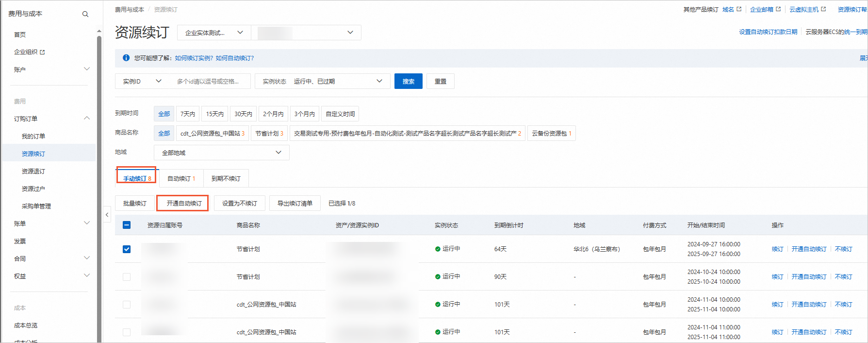Open the blurred account dropdown beside 企业实体测试
Image resolution: width=868 pixels, height=343 pixels.
click(306, 33)
